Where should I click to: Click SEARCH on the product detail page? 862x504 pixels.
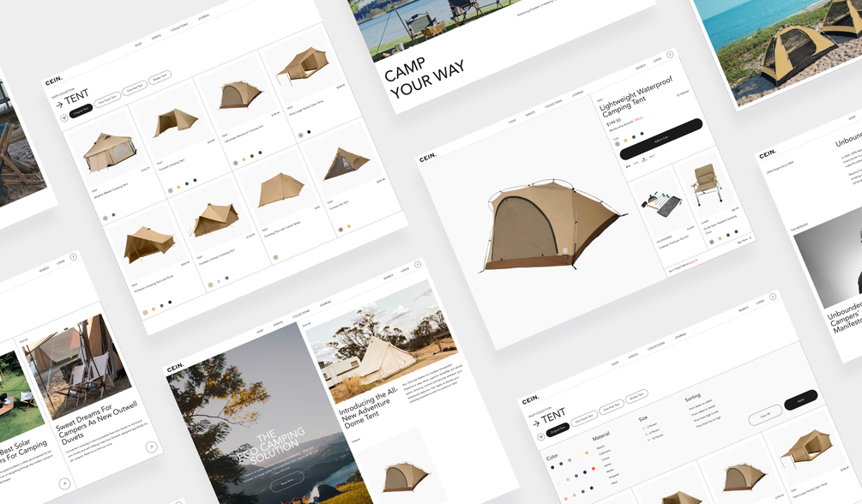(641, 67)
